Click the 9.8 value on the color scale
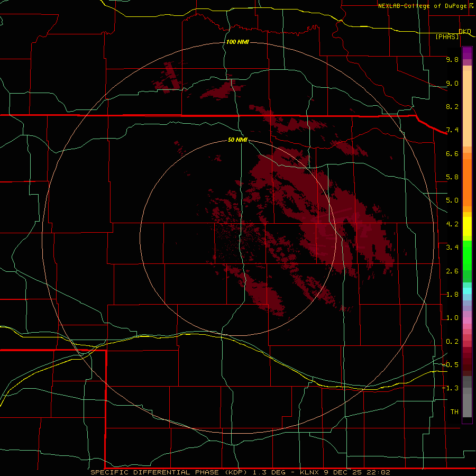Viewport: 476px width, 476px height. [x=452, y=59]
